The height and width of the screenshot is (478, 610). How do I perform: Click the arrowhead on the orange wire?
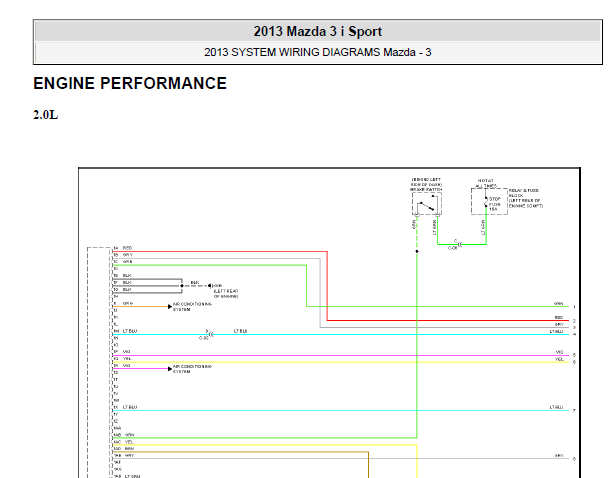pyautogui.click(x=170, y=306)
